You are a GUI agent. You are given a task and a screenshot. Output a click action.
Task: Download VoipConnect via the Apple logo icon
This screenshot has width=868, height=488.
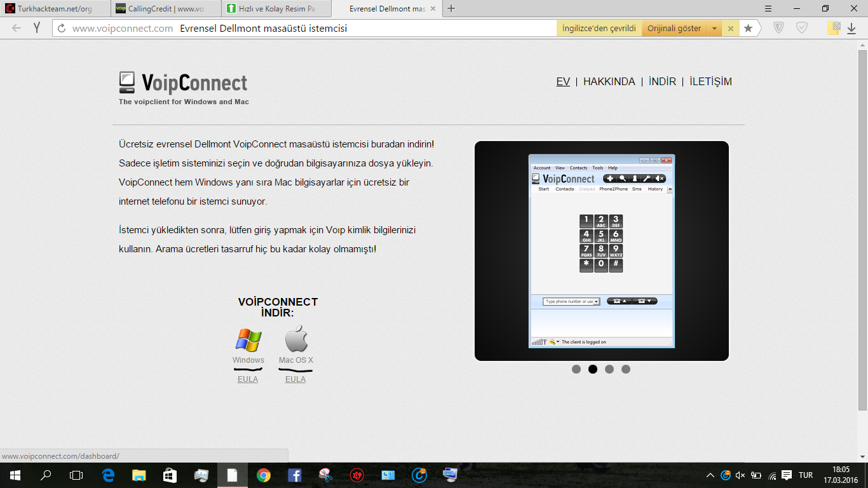tap(296, 339)
